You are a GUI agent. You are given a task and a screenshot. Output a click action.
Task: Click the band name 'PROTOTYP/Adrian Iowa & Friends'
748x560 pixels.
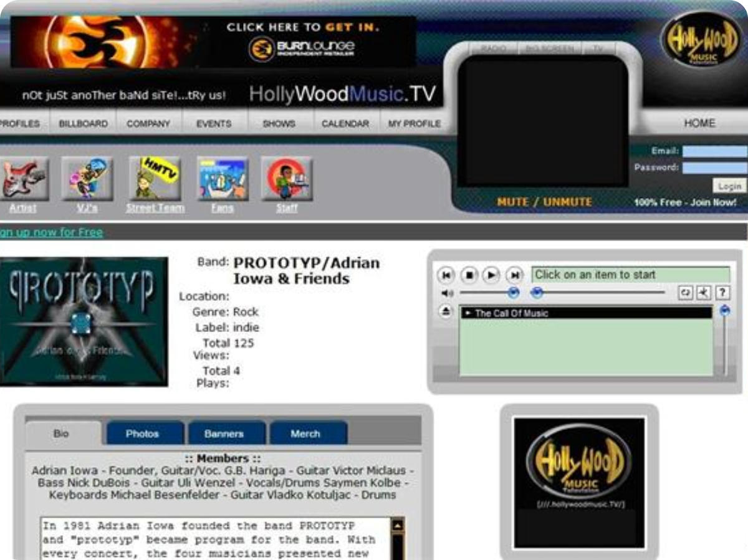307,271
